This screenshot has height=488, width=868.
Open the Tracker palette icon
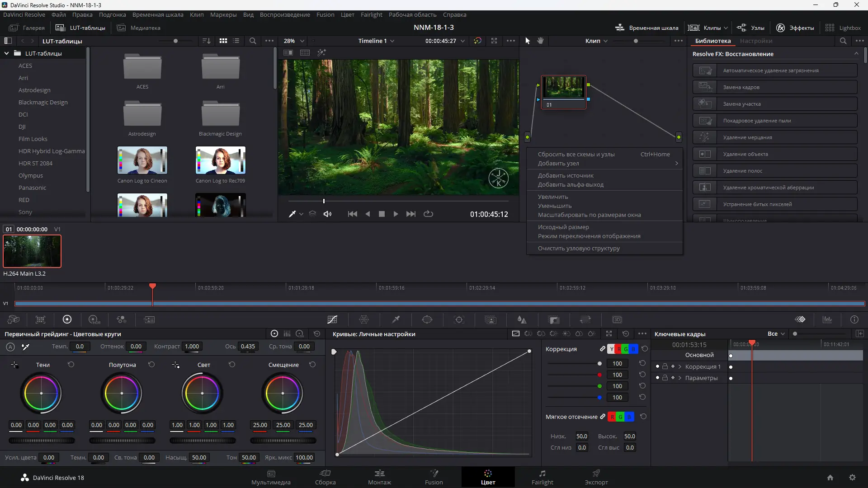coord(459,320)
